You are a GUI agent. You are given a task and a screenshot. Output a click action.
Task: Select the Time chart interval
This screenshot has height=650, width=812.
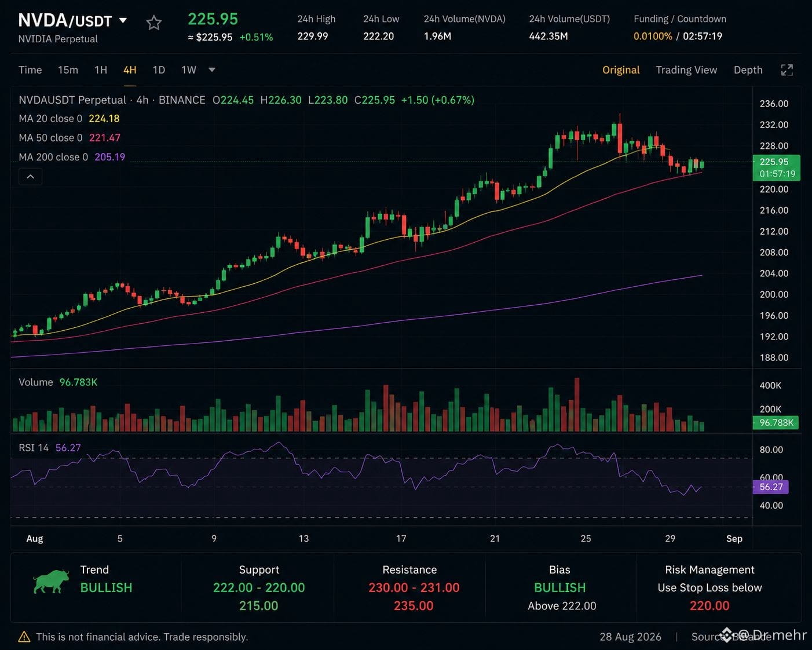pyautogui.click(x=30, y=70)
